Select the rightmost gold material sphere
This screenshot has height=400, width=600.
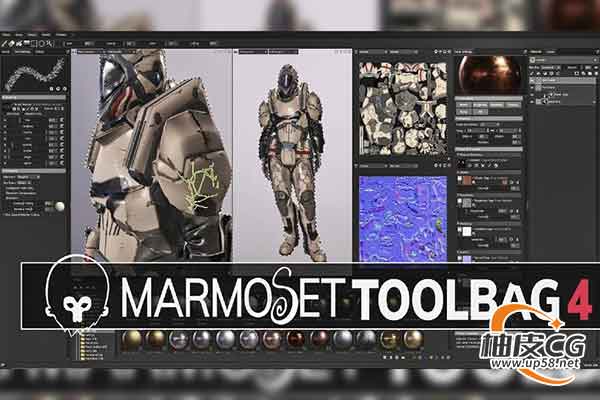point(412,340)
